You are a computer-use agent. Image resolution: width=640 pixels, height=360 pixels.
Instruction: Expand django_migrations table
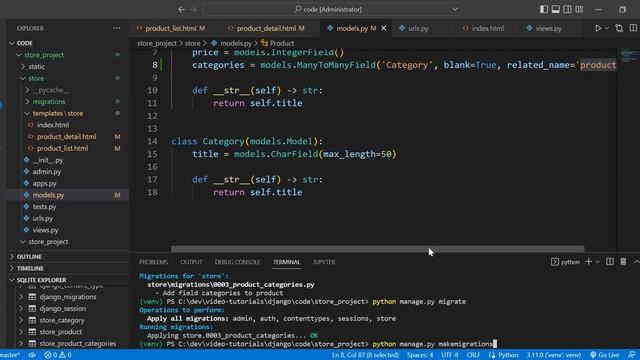pos(21,297)
